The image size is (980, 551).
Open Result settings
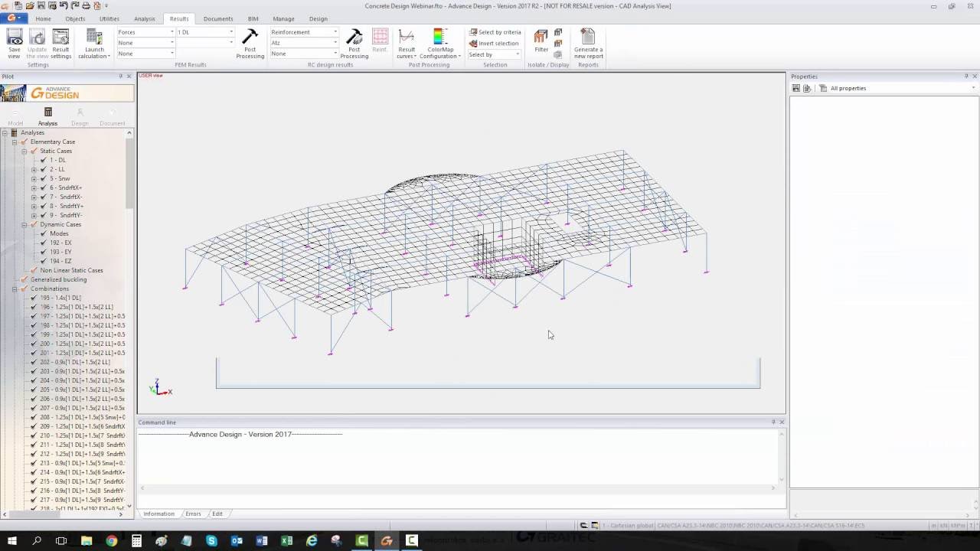click(x=60, y=43)
